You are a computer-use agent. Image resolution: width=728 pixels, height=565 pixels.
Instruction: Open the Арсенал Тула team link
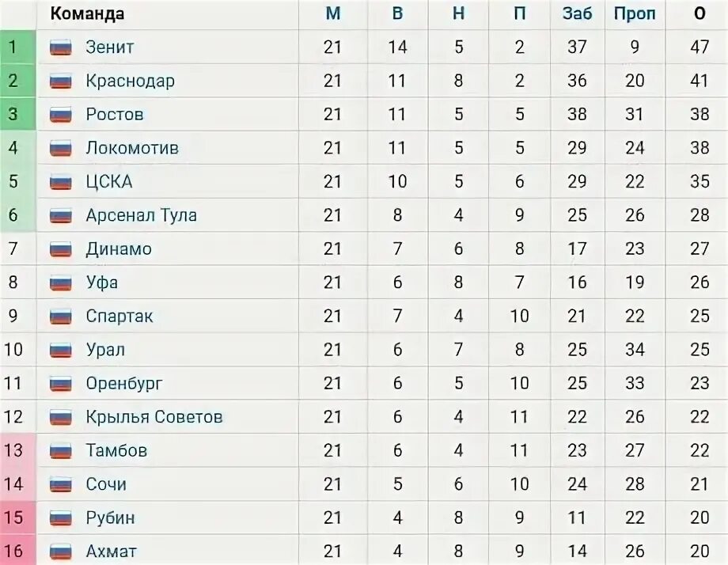141,215
